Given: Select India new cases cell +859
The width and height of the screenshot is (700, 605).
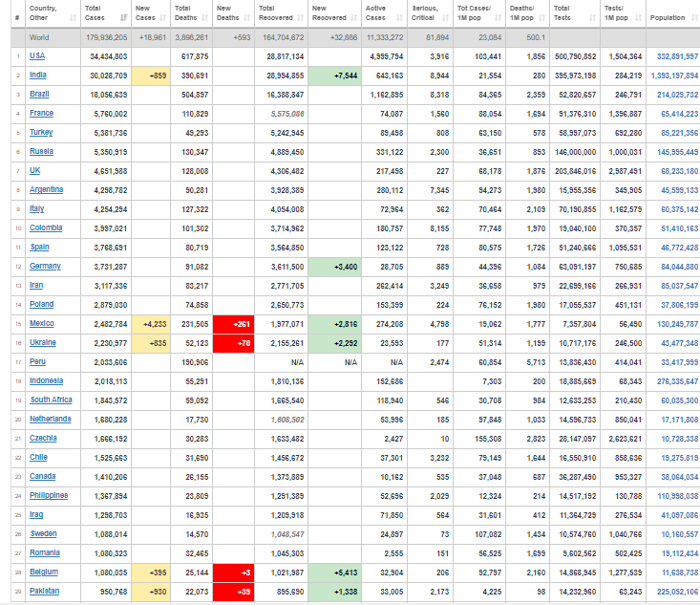Looking at the screenshot, I should tap(151, 76).
